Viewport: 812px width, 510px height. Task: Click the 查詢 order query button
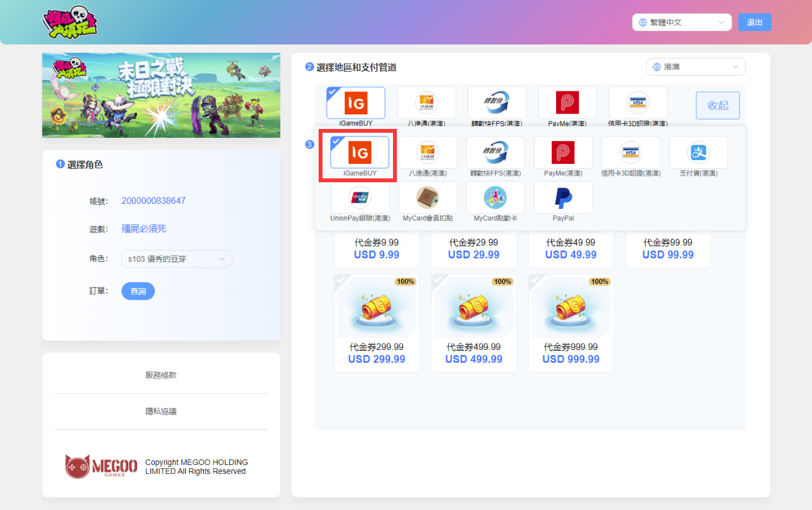tap(138, 291)
